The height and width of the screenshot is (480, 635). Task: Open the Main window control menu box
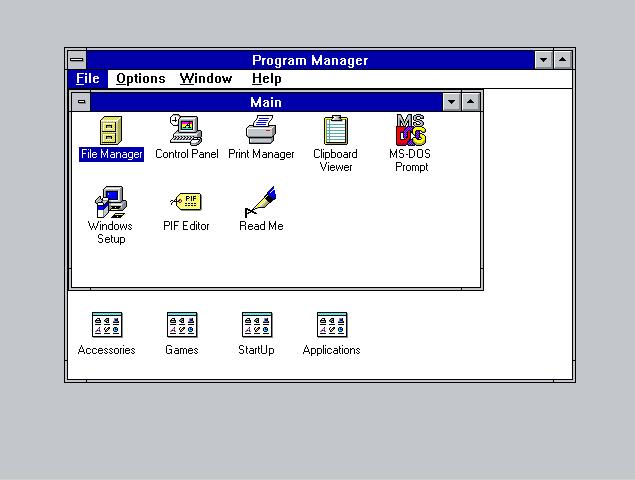[x=81, y=102]
